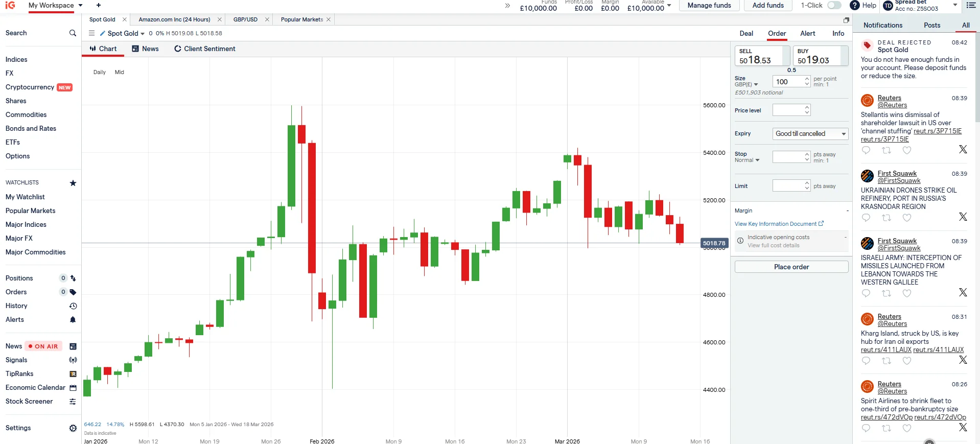Open the Client Sentiment tab

pyautogui.click(x=205, y=49)
